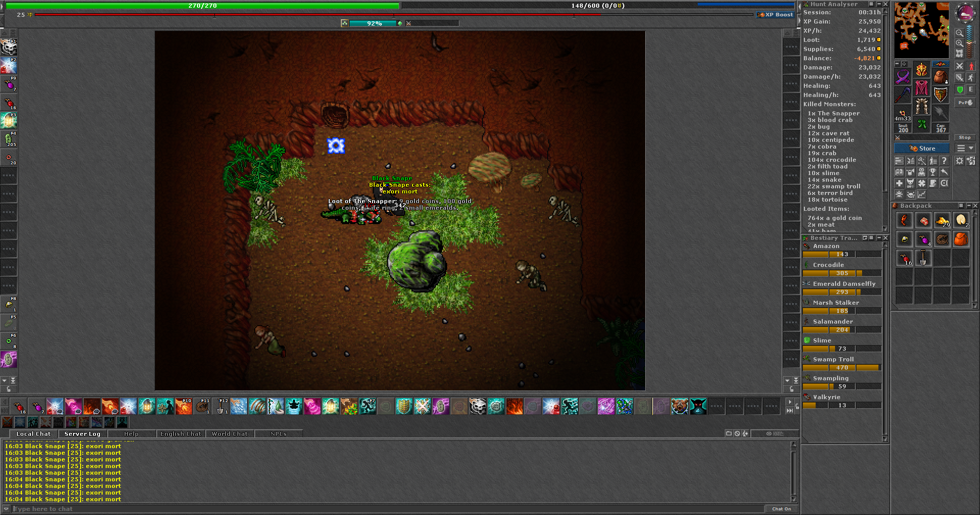This screenshot has width=980, height=515.
Task: Toggle the red standing figure mode
Action: pos(971,66)
